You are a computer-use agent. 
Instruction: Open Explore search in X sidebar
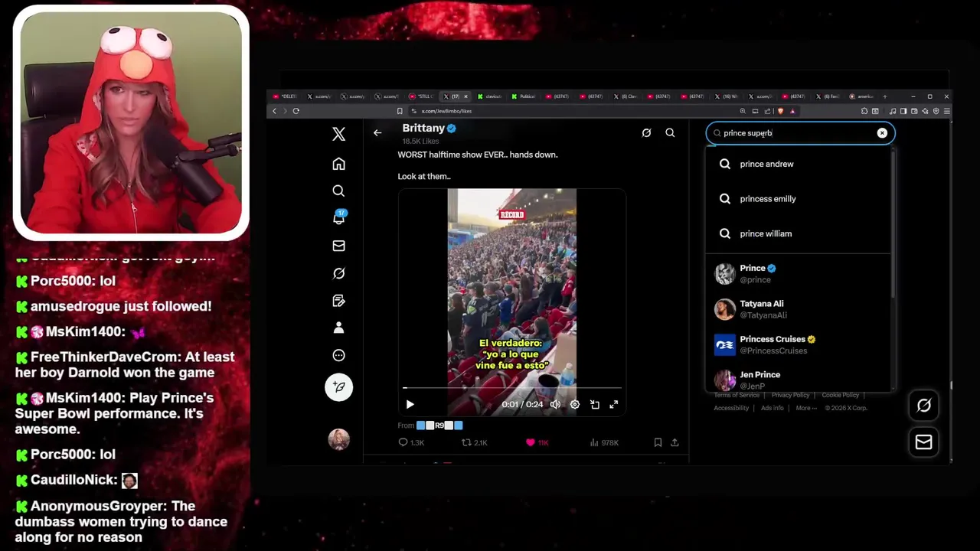(338, 191)
